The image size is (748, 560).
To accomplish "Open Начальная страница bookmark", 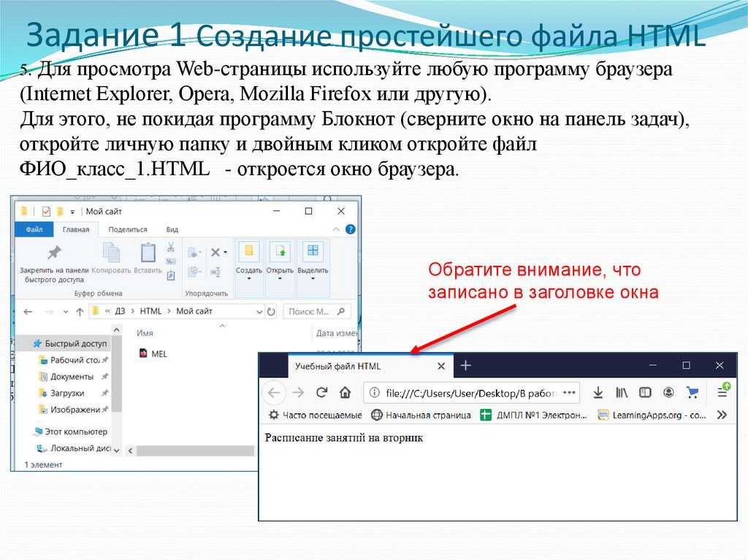I will coord(421,415).
